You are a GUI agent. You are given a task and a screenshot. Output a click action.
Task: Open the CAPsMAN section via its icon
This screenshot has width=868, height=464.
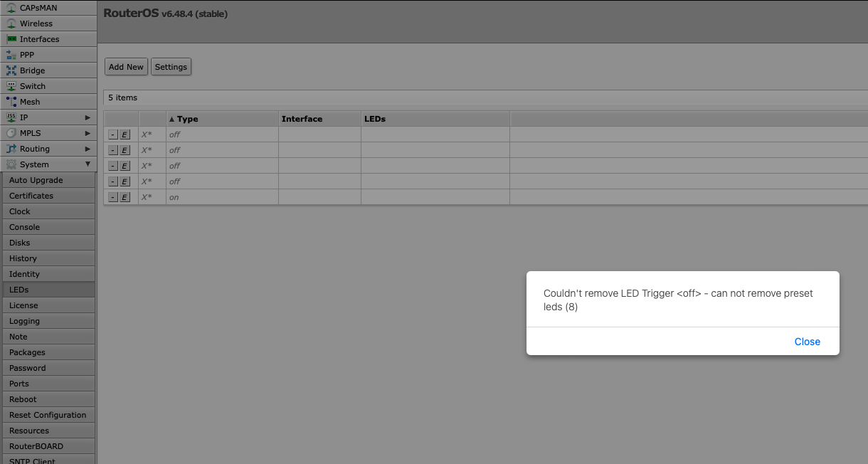[11, 8]
